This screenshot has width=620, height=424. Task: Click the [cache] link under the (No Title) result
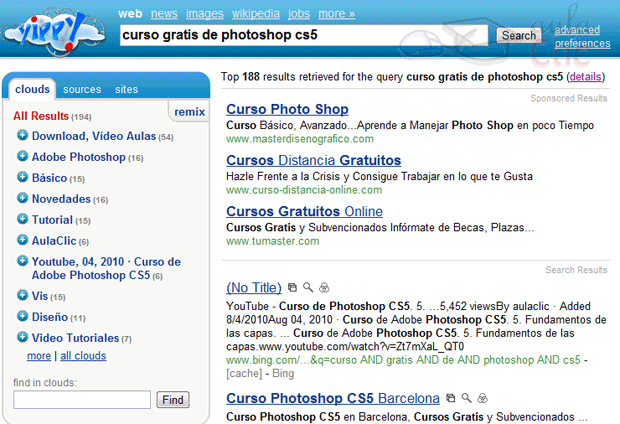point(244,373)
